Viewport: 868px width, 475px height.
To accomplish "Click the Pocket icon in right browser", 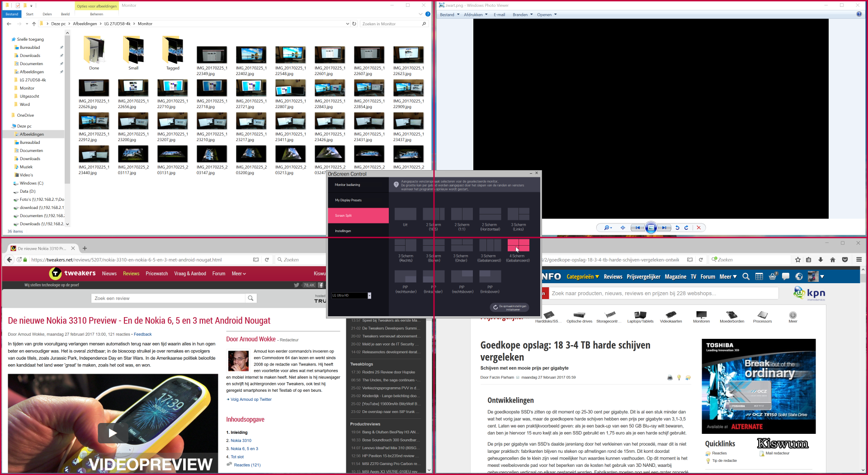I will (x=844, y=260).
